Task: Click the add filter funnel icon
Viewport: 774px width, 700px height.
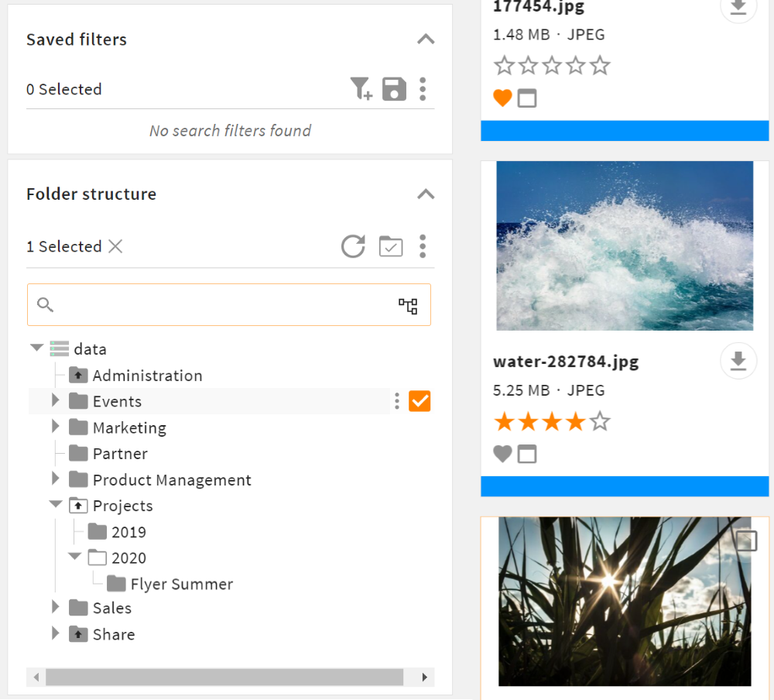Action: (361, 89)
